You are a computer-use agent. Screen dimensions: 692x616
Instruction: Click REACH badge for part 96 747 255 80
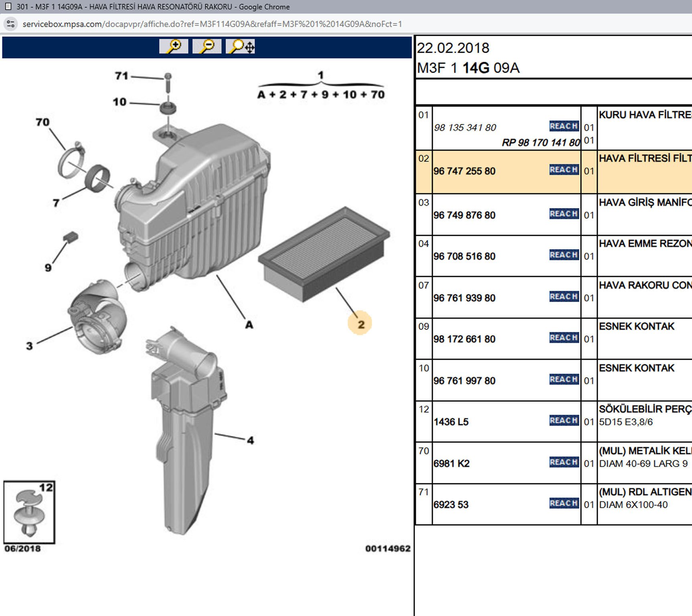564,170
